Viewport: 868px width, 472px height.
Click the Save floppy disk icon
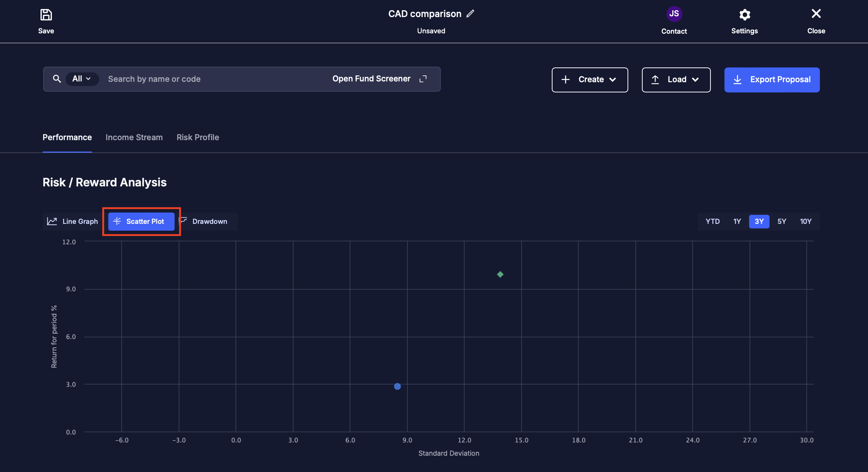[46, 15]
